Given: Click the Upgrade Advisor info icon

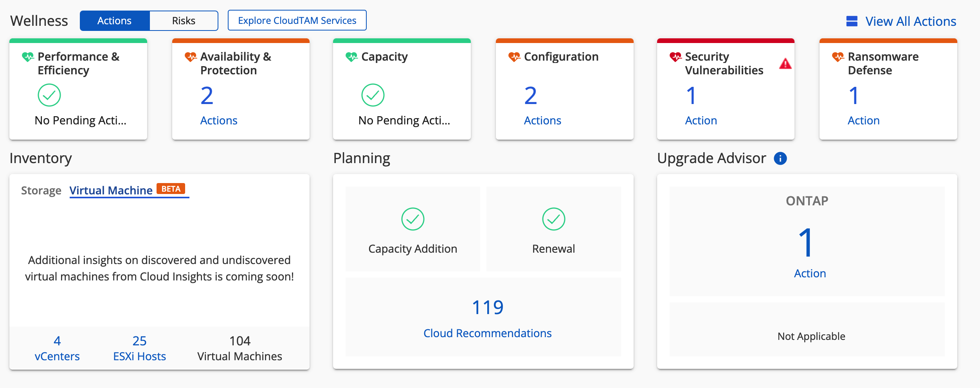Looking at the screenshot, I should point(780,158).
